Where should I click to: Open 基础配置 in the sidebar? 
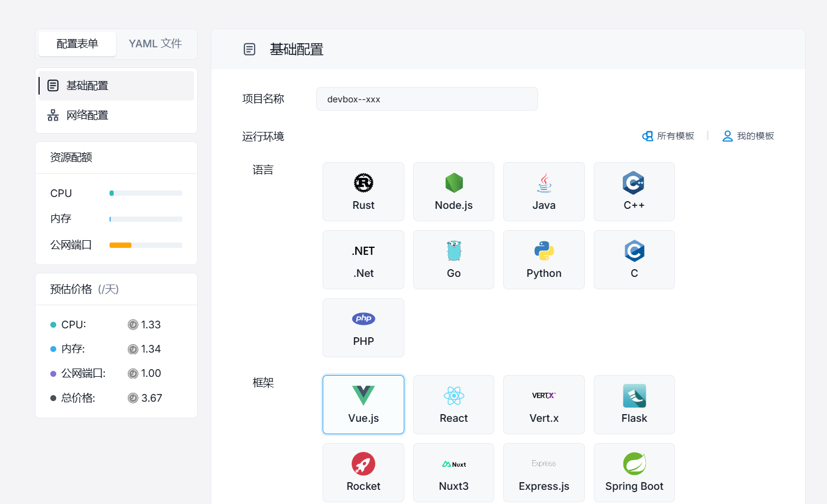(116, 86)
